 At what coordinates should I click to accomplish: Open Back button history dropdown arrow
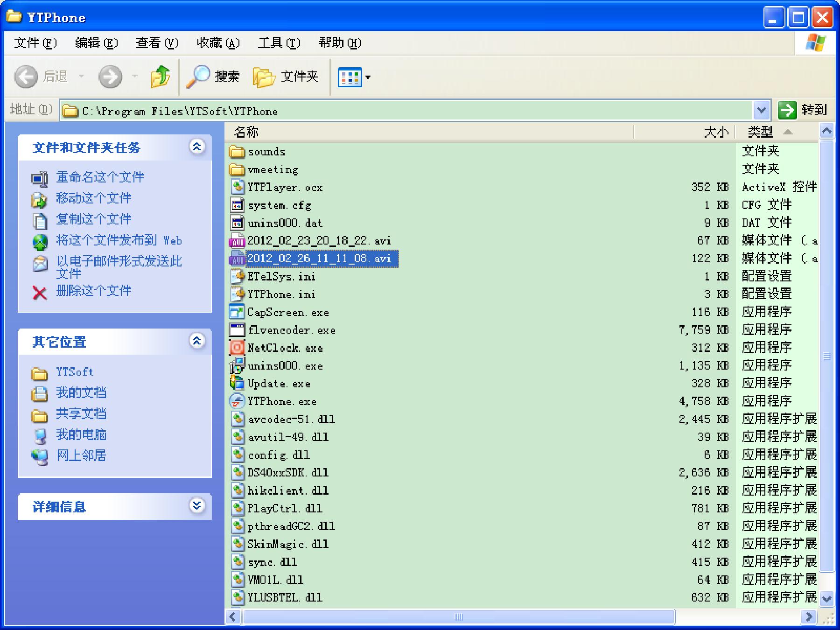81,76
